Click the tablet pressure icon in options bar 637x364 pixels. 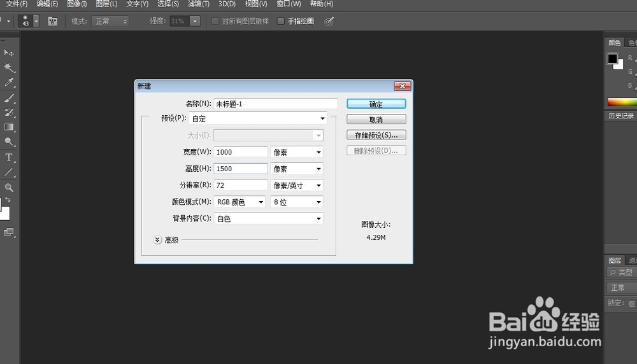(x=329, y=21)
